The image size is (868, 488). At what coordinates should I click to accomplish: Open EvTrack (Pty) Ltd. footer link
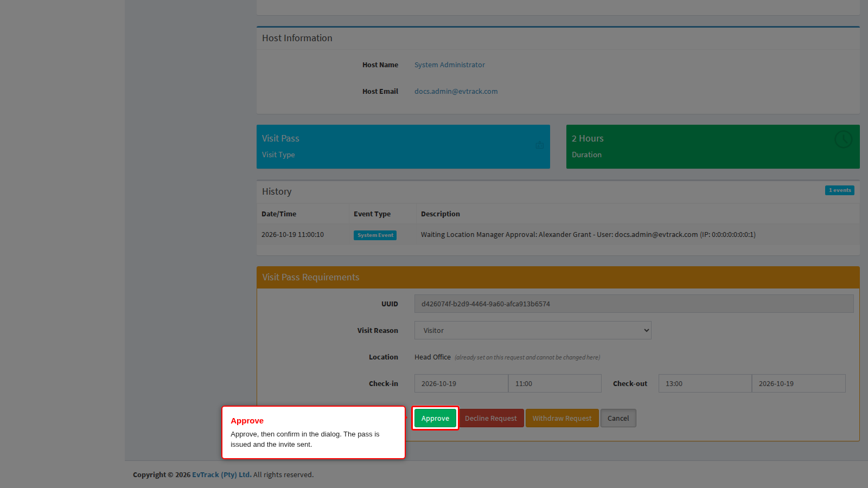(221, 474)
